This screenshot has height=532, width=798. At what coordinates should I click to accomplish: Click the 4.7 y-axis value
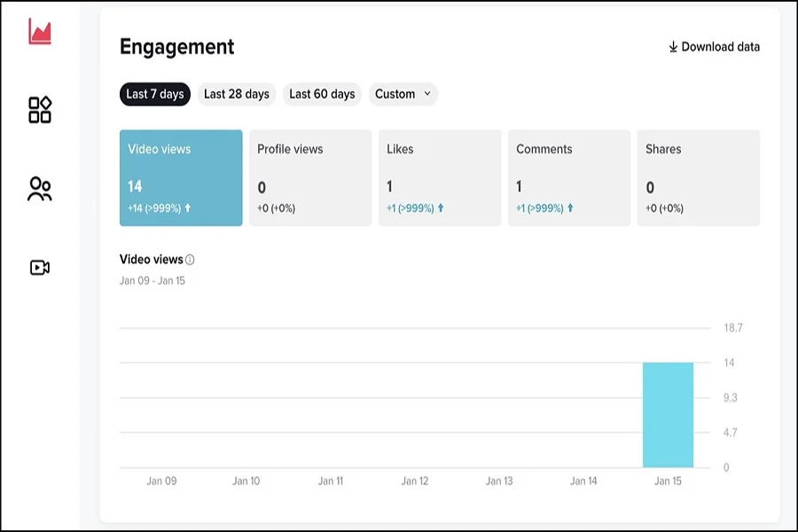(731, 433)
